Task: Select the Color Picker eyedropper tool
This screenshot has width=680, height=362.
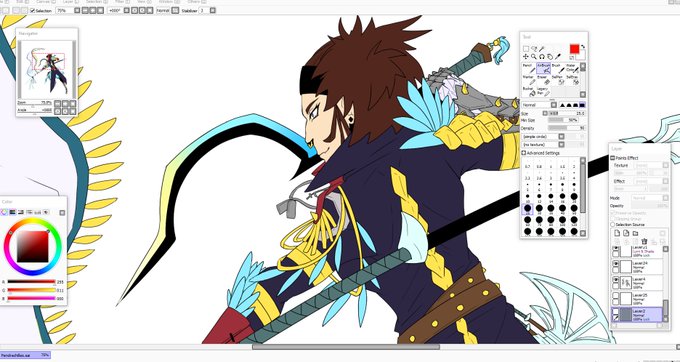Action: point(558,57)
